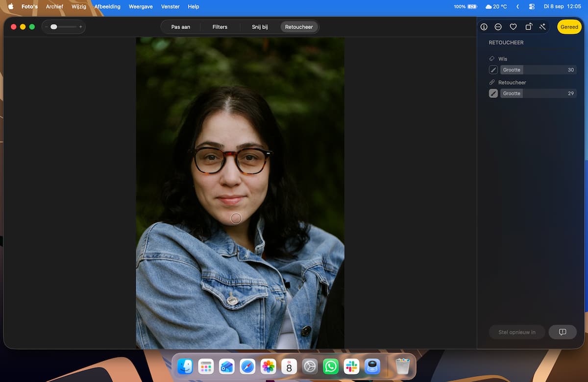Image resolution: width=588 pixels, height=382 pixels.
Task: Switch to the Snij bij tab
Action: [260, 27]
